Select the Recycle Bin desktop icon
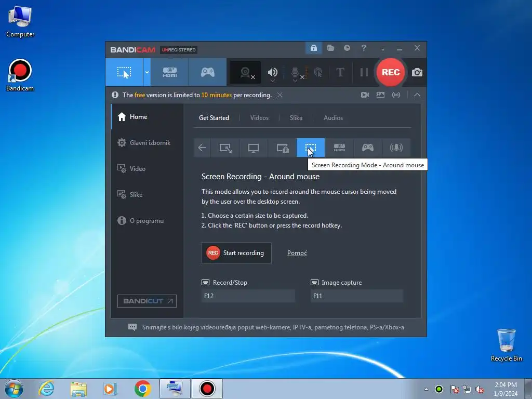 click(506, 345)
